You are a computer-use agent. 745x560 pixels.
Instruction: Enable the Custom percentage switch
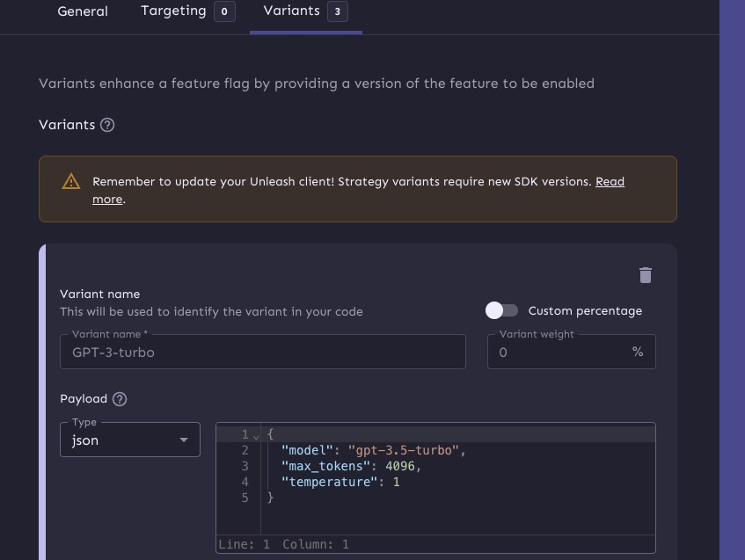502,310
